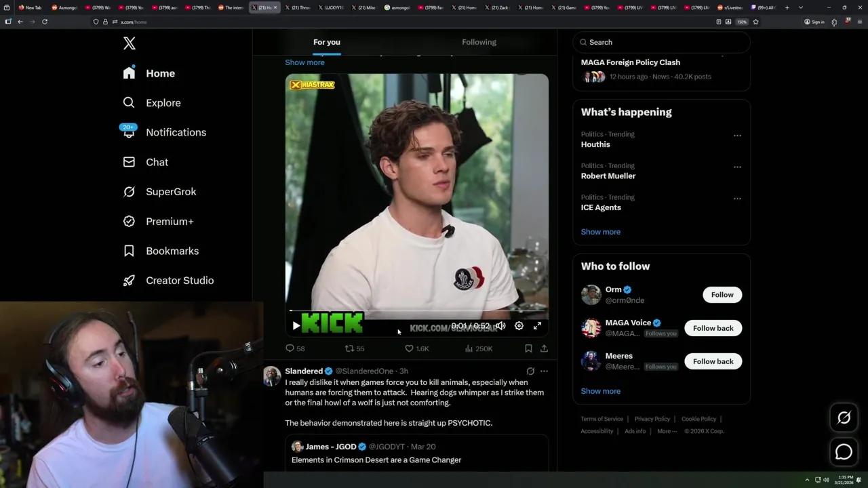
Task: Open the Premium+ badge icon
Action: click(x=129, y=221)
